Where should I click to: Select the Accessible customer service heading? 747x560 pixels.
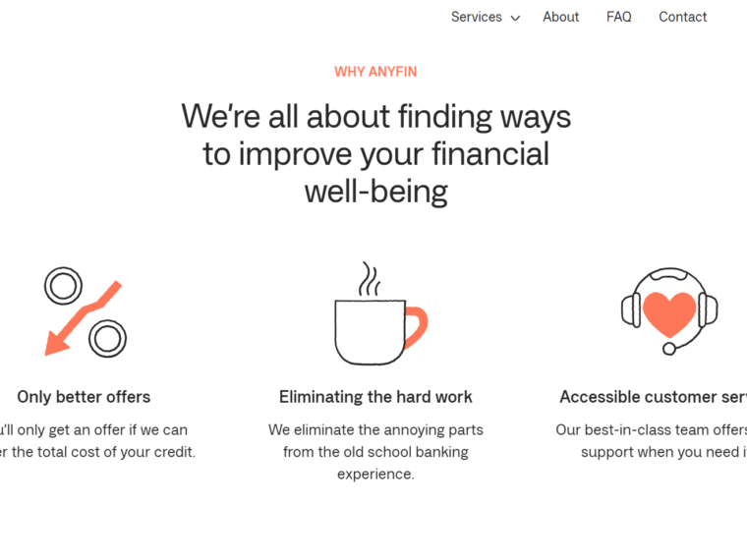click(x=654, y=397)
